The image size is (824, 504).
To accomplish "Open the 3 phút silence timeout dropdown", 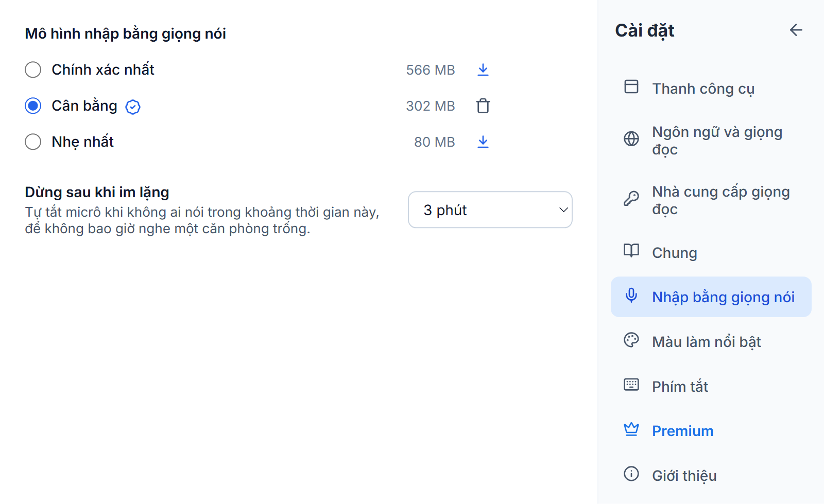I will click(x=490, y=210).
